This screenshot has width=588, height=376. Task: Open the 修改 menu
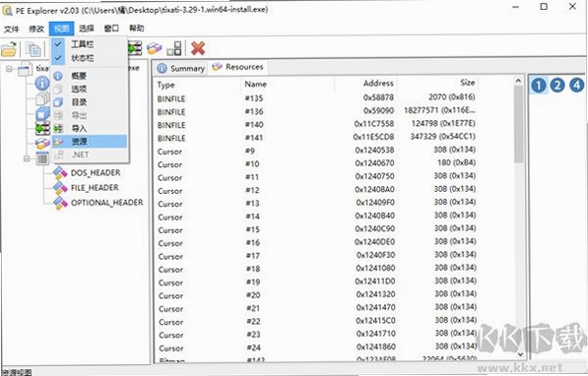36,29
